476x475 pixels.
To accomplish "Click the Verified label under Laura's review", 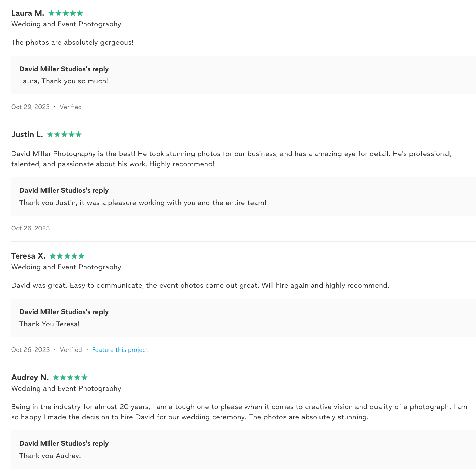I will (x=71, y=107).
